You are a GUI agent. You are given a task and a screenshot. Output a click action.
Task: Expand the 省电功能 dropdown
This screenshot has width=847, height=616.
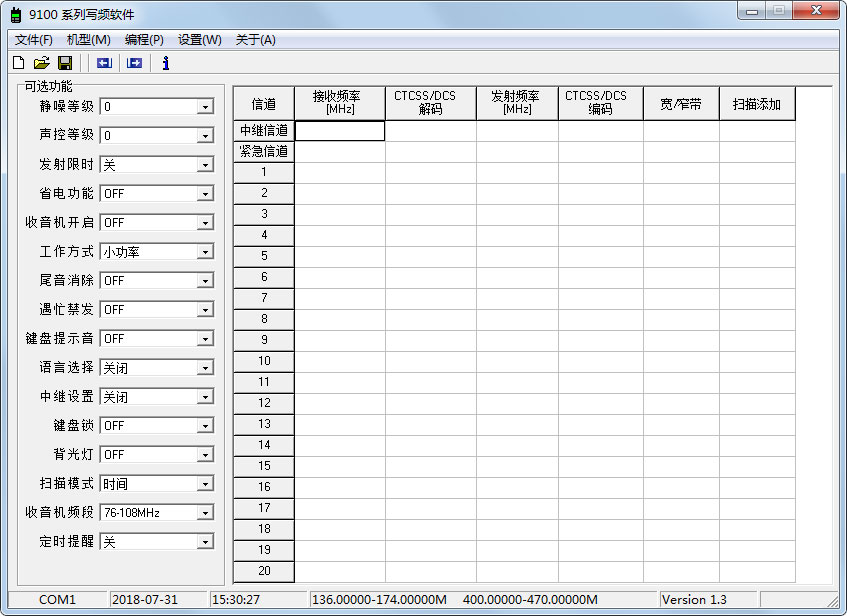[205, 194]
